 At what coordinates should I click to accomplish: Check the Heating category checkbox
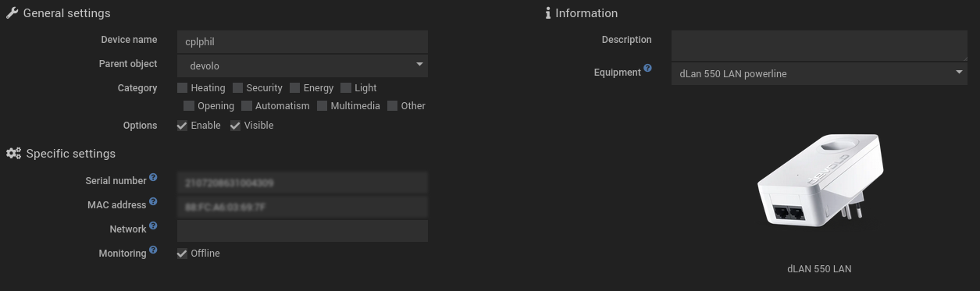[x=182, y=88]
